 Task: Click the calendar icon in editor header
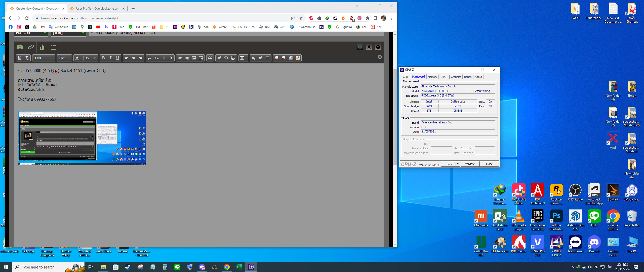53,47
